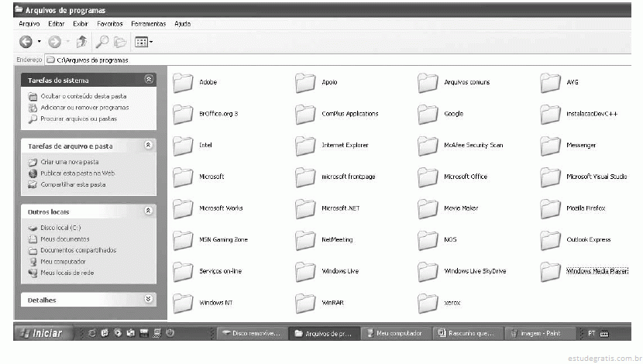643x364 pixels.
Task: Click the Windows Live SkyDrive folder name
Action: click(475, 271)
